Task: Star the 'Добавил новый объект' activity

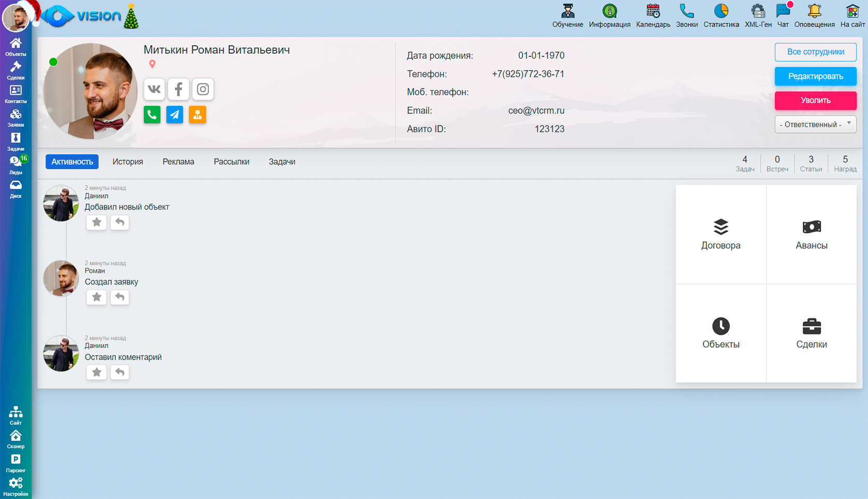Action: (96, 222)
